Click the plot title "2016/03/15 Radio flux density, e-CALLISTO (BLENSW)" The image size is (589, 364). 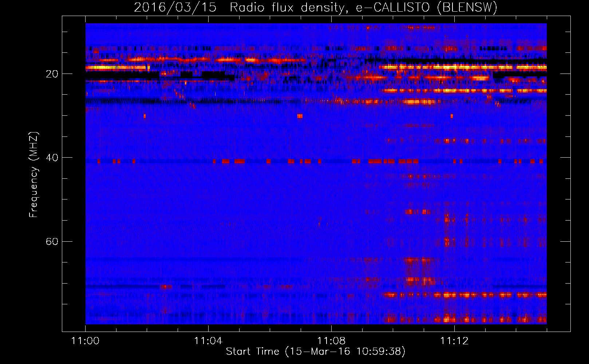tap(316, 7)
